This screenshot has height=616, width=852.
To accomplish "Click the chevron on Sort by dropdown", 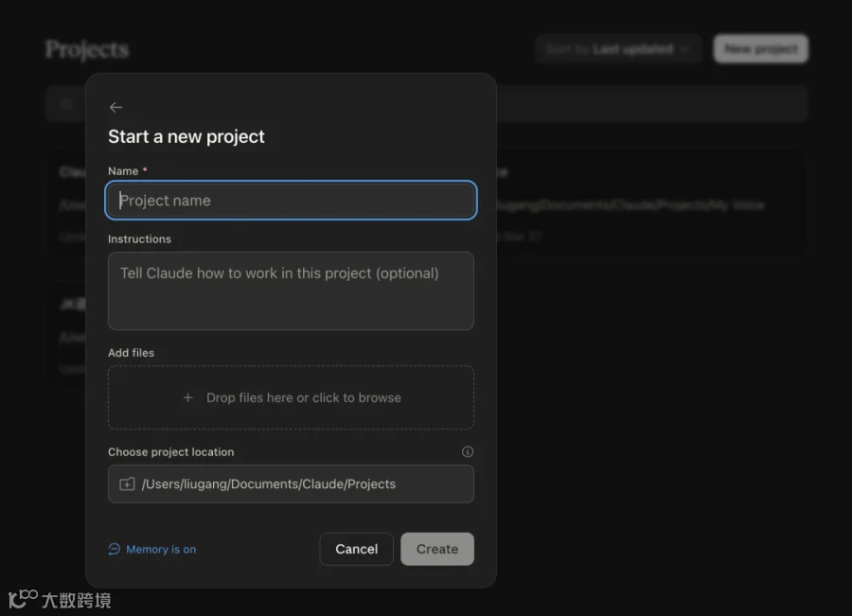I will point(684,49).
